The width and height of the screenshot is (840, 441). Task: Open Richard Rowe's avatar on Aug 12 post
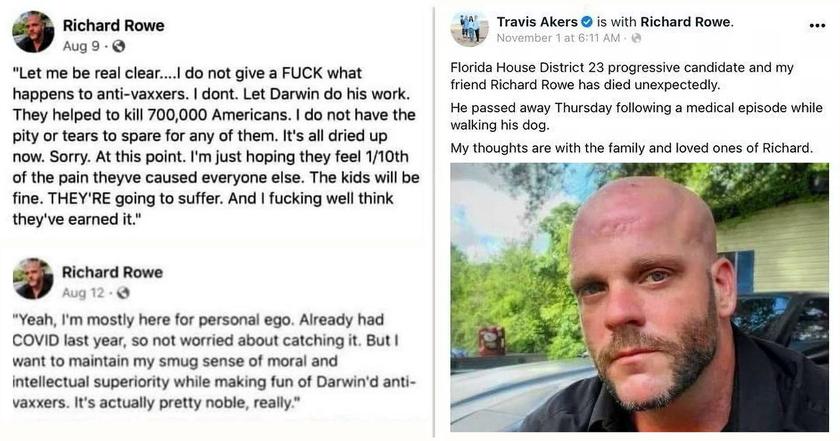(33, 279)
